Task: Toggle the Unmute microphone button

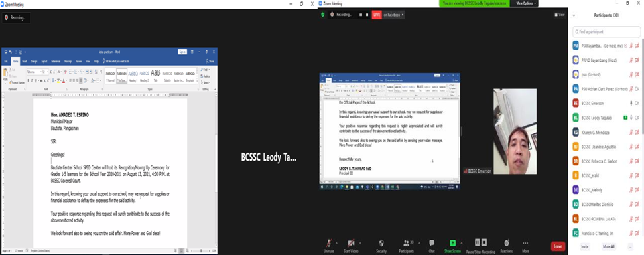Action: [x=328, y=243]
